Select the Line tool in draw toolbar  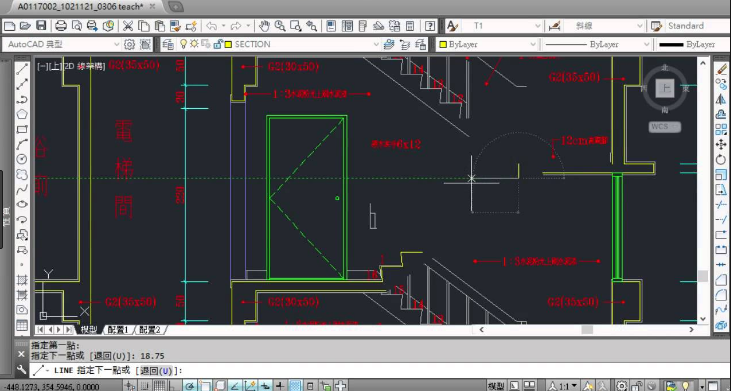tap(22, 69)
